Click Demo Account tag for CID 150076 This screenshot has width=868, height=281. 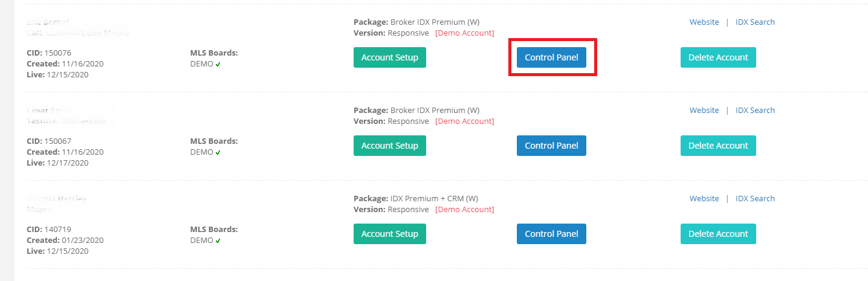click(x=464, y=33)
